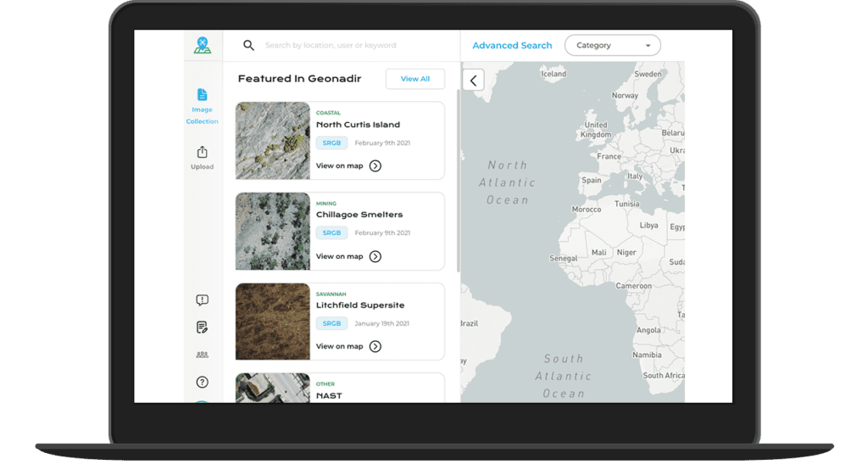The width and height of the screenshot is (868, 470).
Task: Click Spain label on the map
Action: pyautogui.click(x=591, y=180)
